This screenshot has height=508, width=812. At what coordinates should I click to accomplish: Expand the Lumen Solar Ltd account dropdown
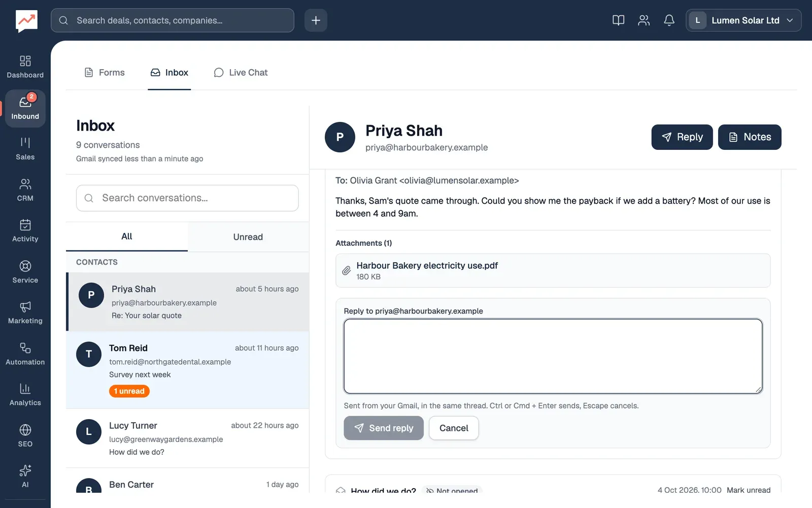[x=743, y=20]
